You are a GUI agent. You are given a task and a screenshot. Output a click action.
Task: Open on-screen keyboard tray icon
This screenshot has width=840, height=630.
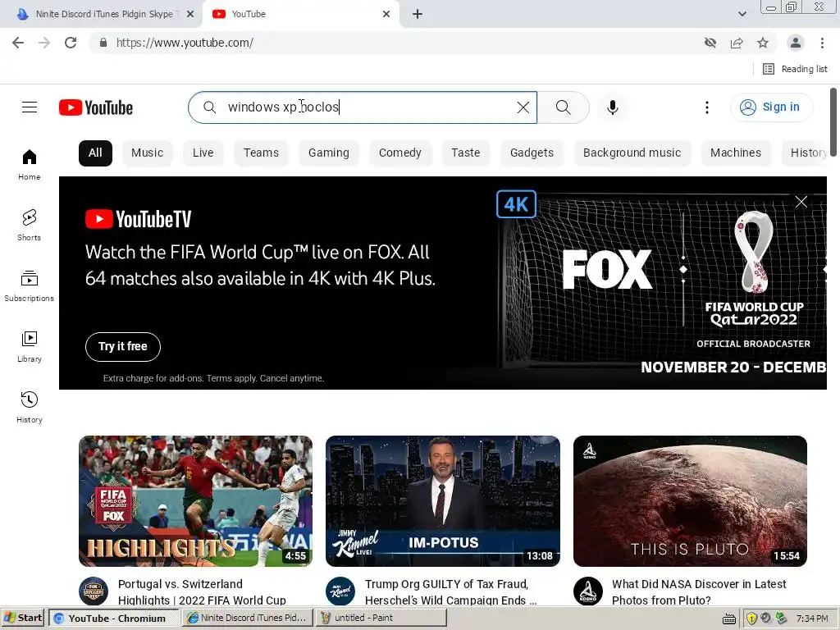coord(729,619)
